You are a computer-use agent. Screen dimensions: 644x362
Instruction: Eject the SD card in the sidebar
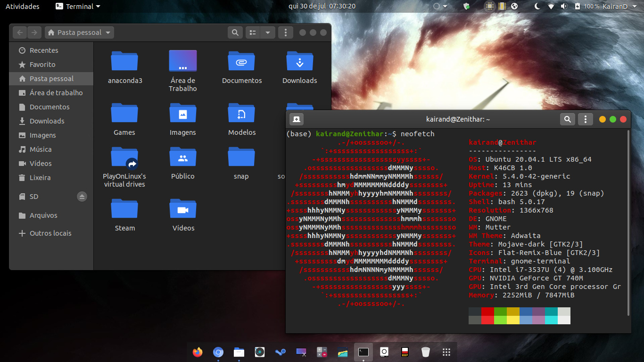click(x=82, y=197)
